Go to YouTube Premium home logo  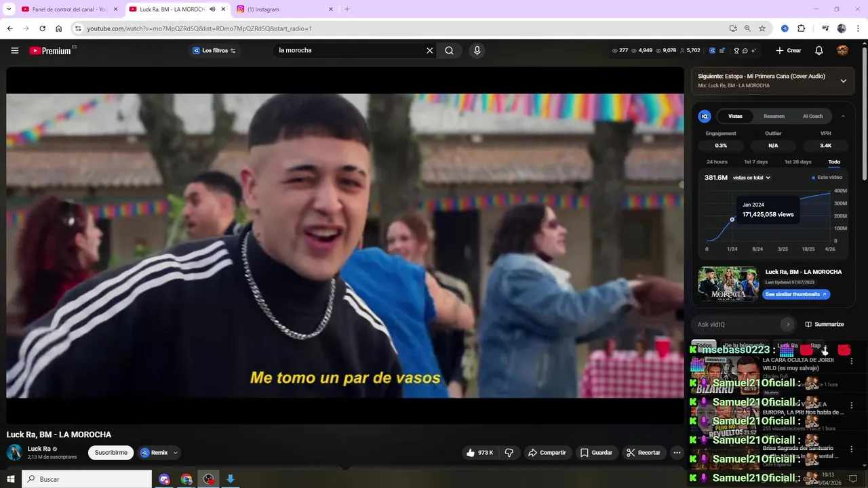coord(50,50)
